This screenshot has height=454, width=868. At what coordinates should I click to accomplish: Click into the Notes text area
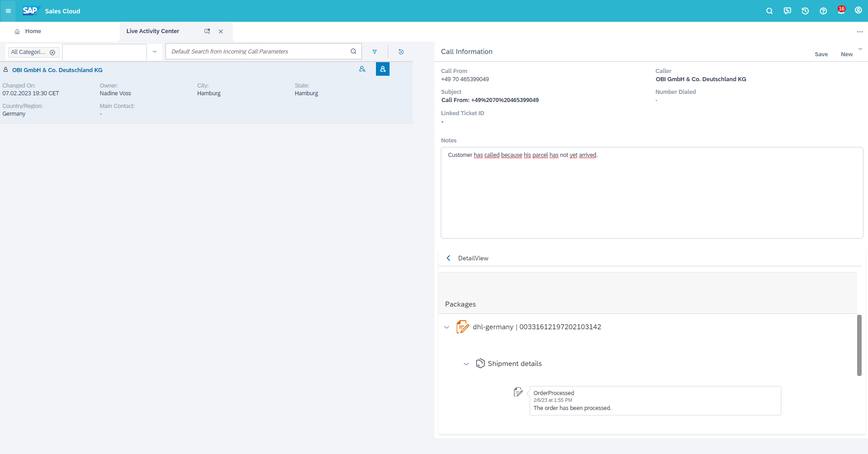pos(652,193)
